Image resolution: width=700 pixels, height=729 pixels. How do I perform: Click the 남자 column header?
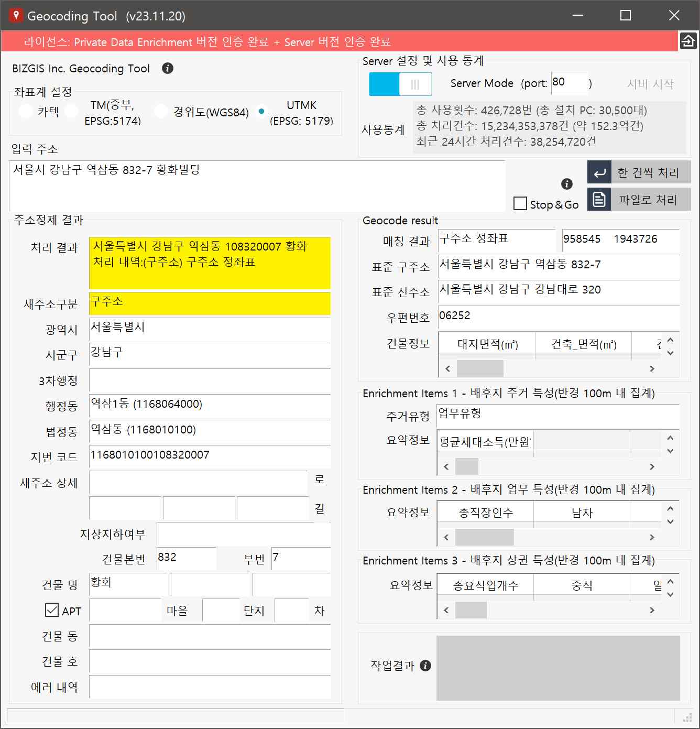click(582, 513)
